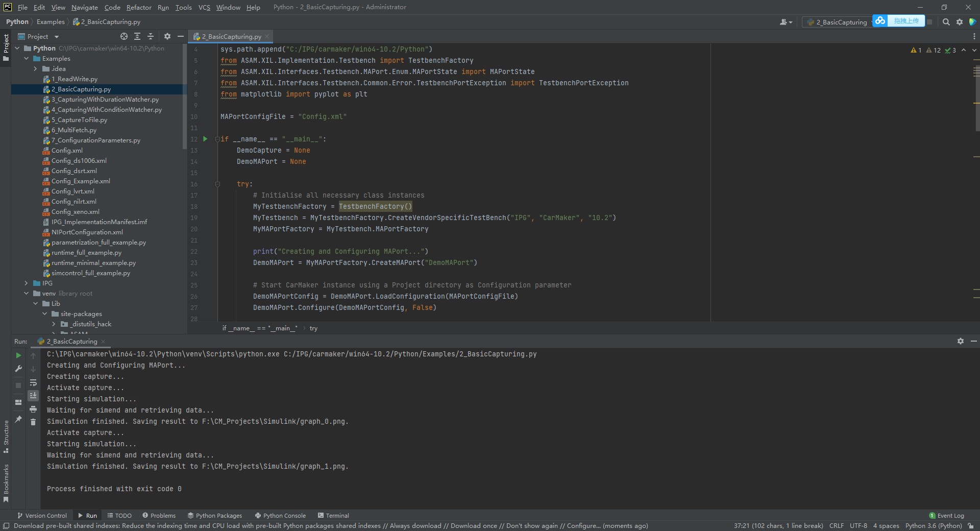980x531 pixels.
Task: Open run configuration settings wrench icon
Action: [x=18, y=369]
